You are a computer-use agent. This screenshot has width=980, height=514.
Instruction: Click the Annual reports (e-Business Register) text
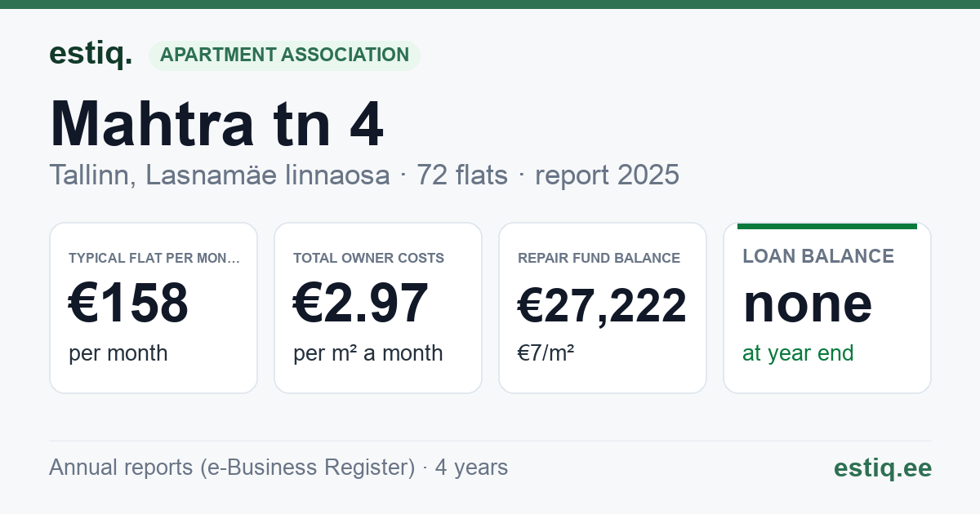pos(232,467)
